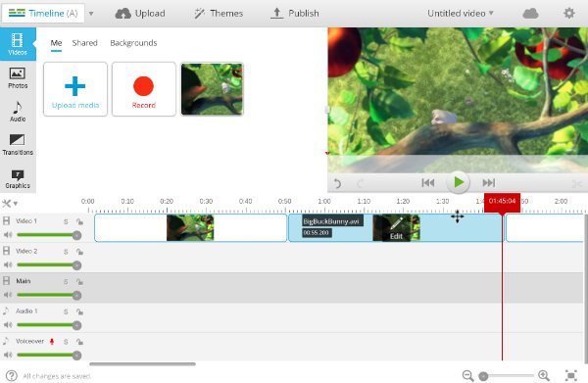The image size is (588, 383).
Task: Zoom out the timeline with minus magnifier
Action: (x=467, y=375)
